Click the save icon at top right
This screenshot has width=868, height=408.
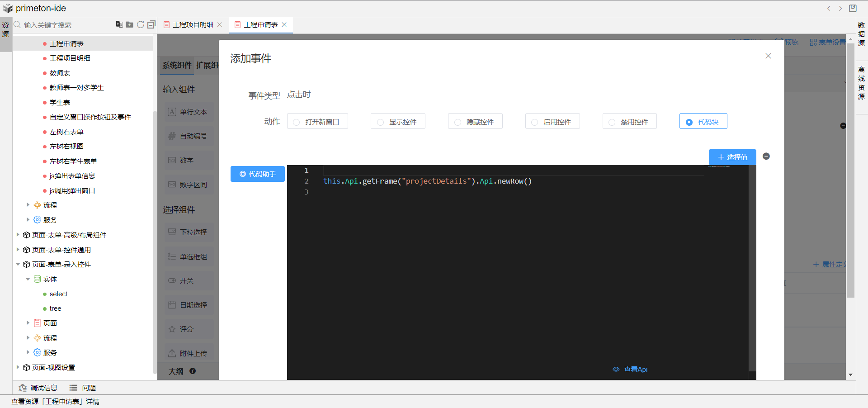[x=853, y=8]
